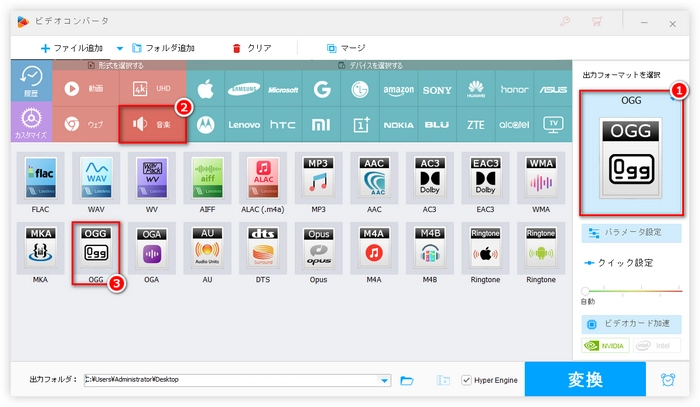Select the MKA format icon
The height and width of the screenshot is (407, 700).
(40, 248)
